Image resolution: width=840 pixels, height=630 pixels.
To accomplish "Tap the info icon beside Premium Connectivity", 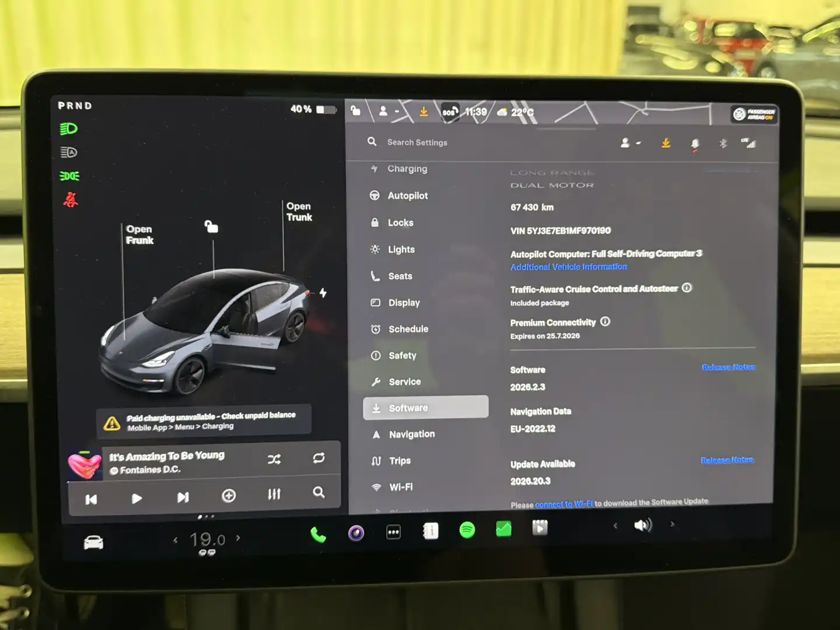I will [605, 321].
